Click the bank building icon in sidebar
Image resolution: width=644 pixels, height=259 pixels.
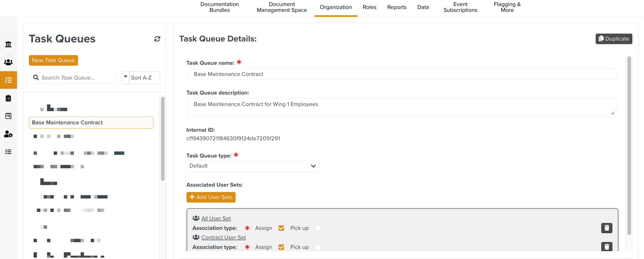pos(8,44)
